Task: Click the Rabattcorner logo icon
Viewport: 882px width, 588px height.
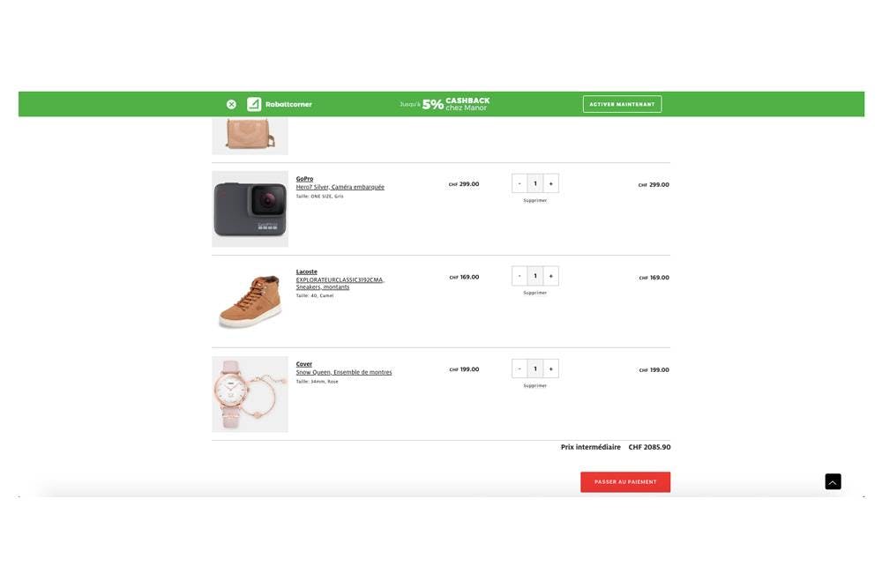Action: click(x=254, y=104)
